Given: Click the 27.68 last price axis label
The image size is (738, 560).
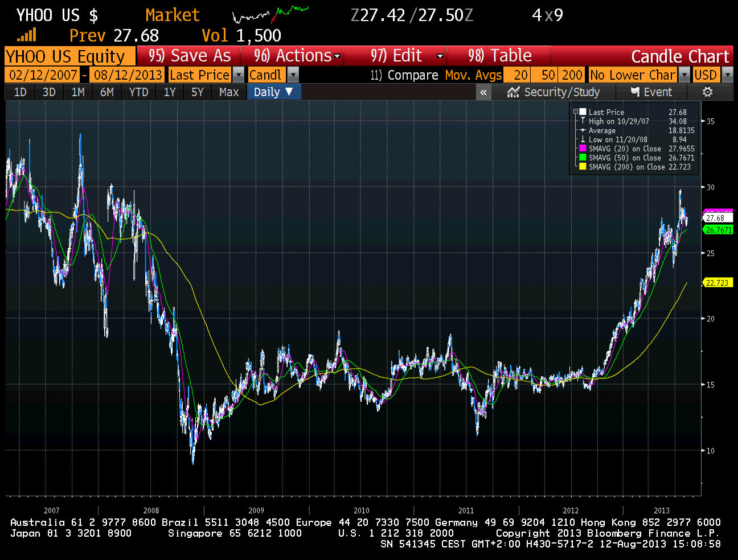Looking at the screenshot, I should pos(718,218).
